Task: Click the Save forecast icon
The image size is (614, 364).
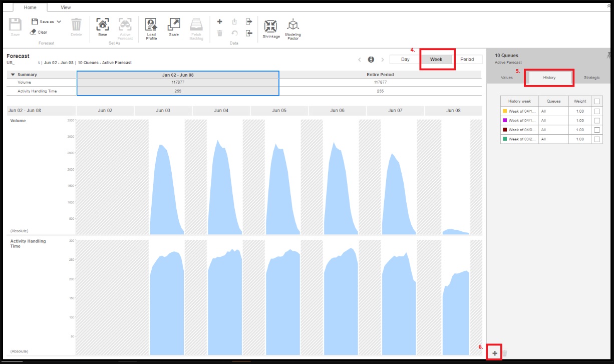Action: [x=15, y=25]
